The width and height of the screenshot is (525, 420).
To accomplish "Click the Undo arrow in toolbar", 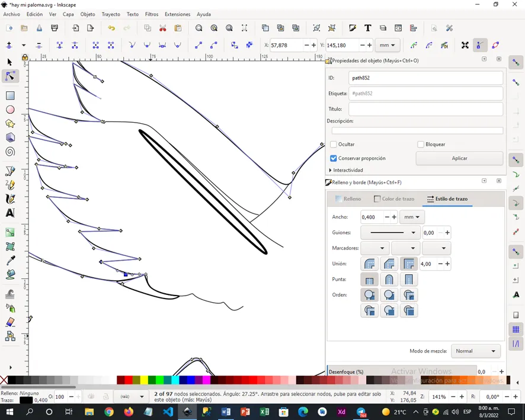I will 111,28.
